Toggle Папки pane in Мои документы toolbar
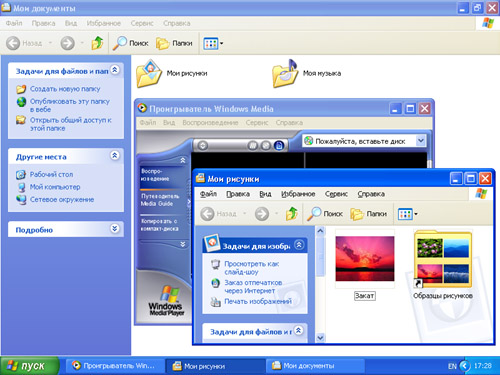Viewport: 500px width, 375px height. point(174,43)
